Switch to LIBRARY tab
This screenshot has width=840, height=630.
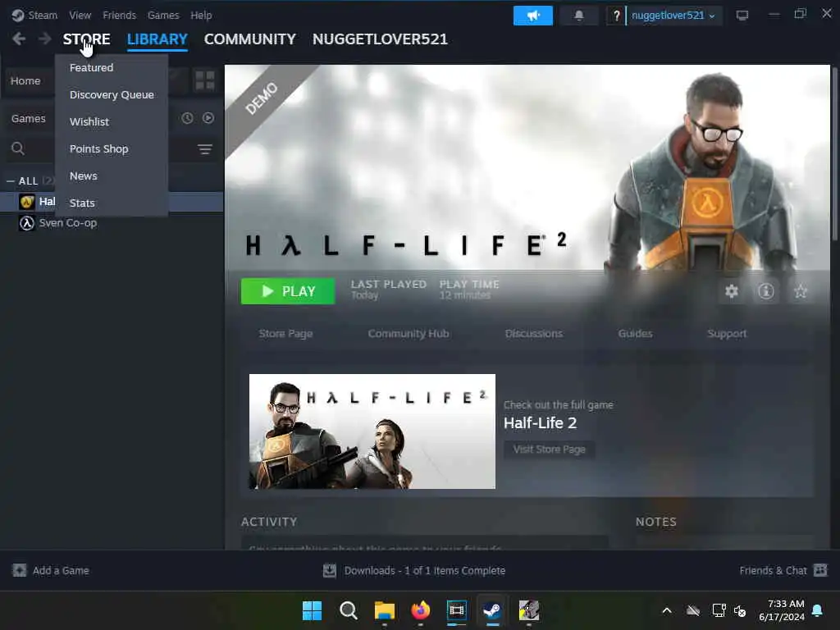pyautogui.click(x=157, y=39)
